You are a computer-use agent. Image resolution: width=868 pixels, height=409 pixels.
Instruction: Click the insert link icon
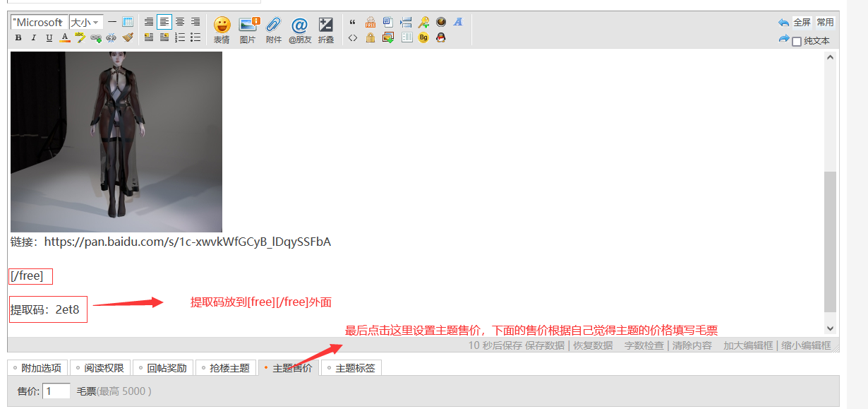click(96, 38)
